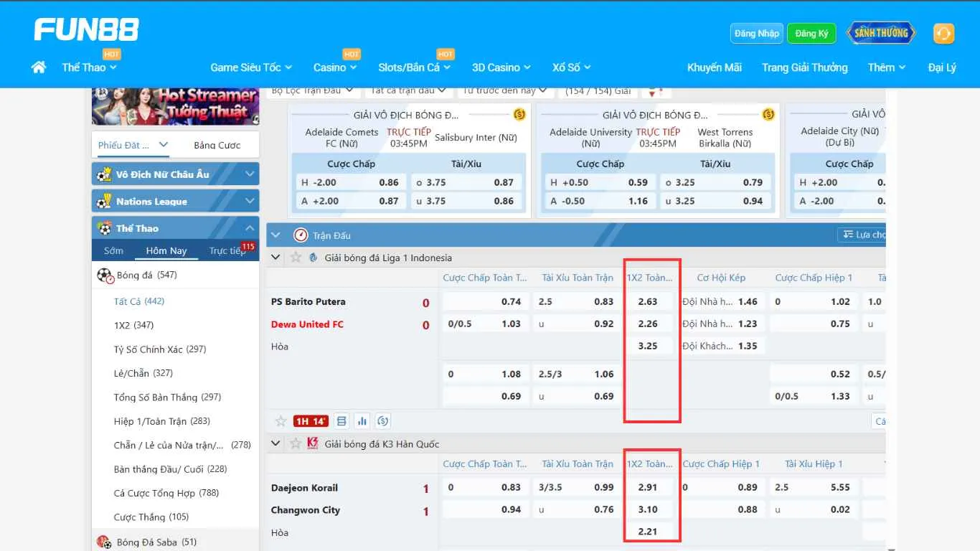Screen dimensions: 980x551
Task: Collapse the Liga 1 Indonesia league chevron
Action: [275, 258]
